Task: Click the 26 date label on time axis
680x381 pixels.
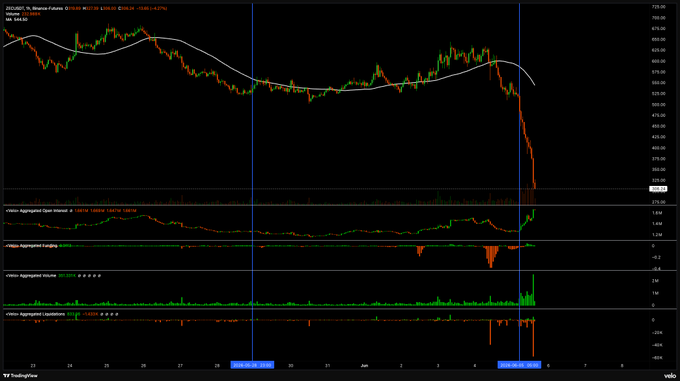Action: 144,366
